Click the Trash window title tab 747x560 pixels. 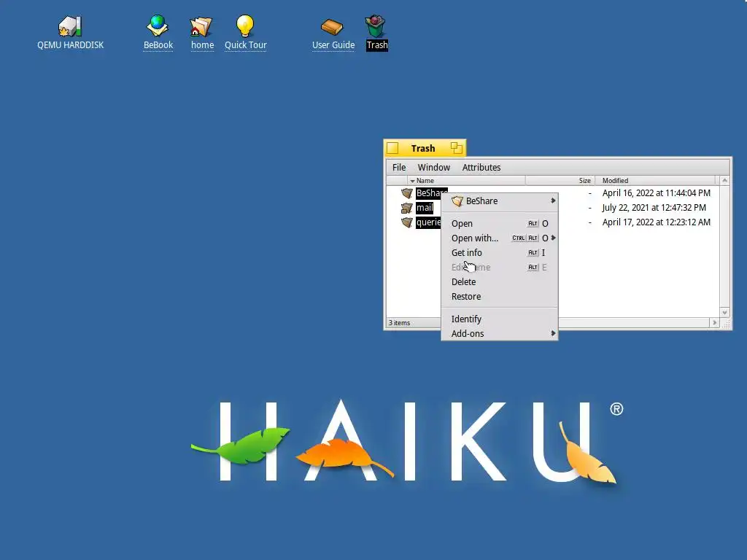click(x=423, y=148)
